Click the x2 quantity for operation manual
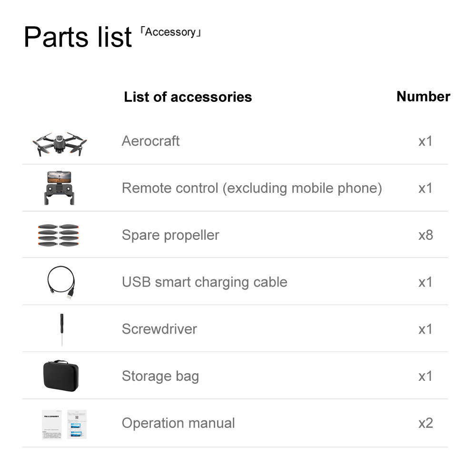Viewport: 476px width, 476px height. pyautogui.click(x=426, y=423)
